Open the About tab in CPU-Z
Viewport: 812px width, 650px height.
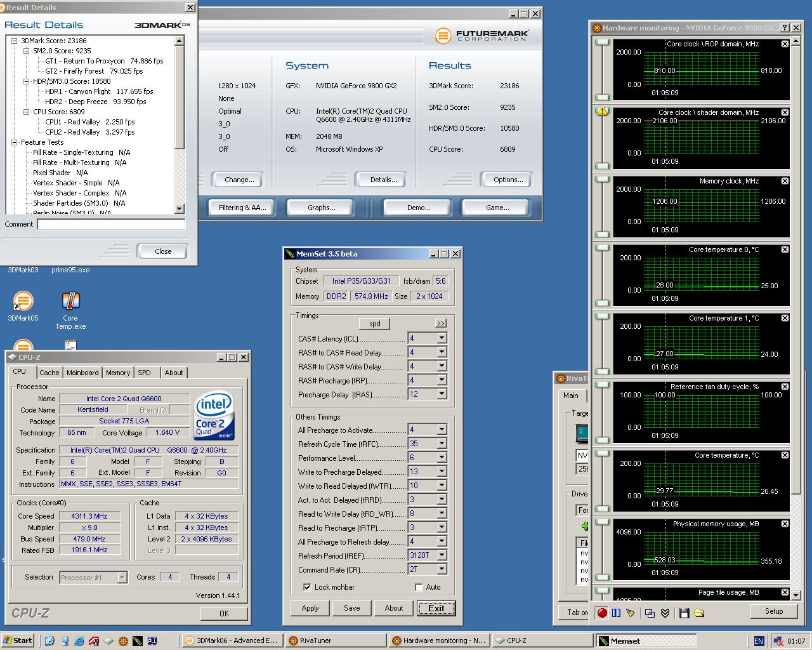174,373
